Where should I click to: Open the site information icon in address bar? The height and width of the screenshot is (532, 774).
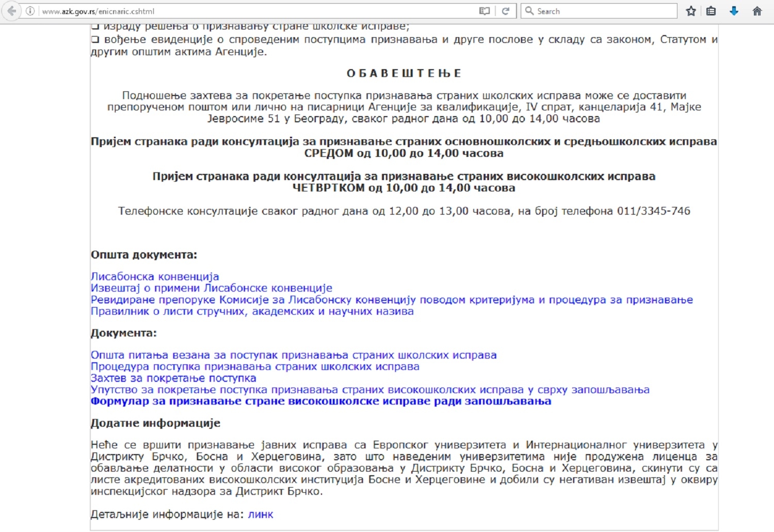[x=30, y=11]
